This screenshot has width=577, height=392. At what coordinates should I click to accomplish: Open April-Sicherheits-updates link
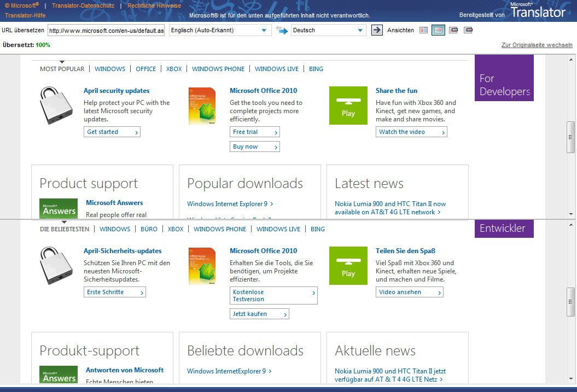[123, 251]
